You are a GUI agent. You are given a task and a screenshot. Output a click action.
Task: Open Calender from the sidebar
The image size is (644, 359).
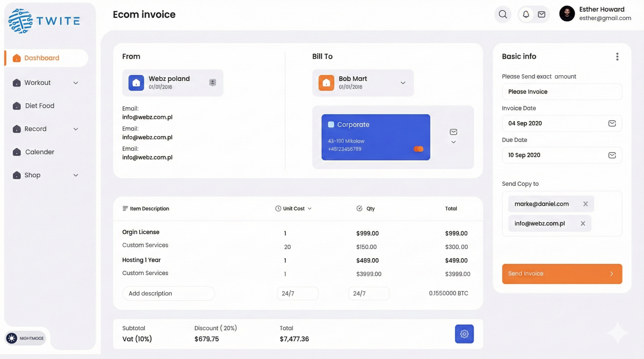coord(39,152)
